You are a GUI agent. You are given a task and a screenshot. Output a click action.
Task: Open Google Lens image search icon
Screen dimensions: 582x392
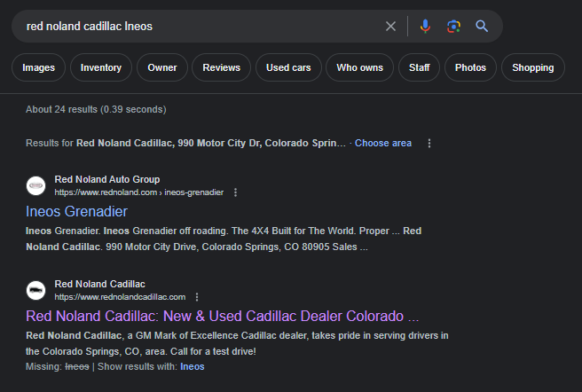(x=453, y=27)
